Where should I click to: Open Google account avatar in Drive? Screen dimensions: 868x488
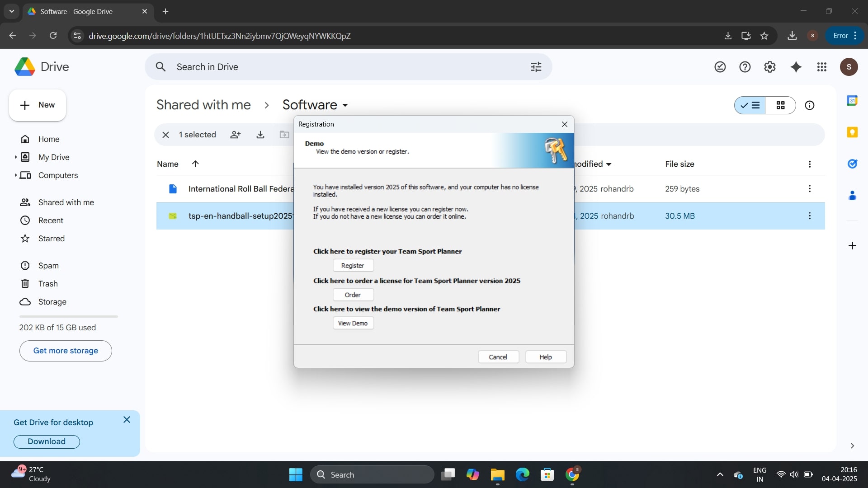coord(849,67)
